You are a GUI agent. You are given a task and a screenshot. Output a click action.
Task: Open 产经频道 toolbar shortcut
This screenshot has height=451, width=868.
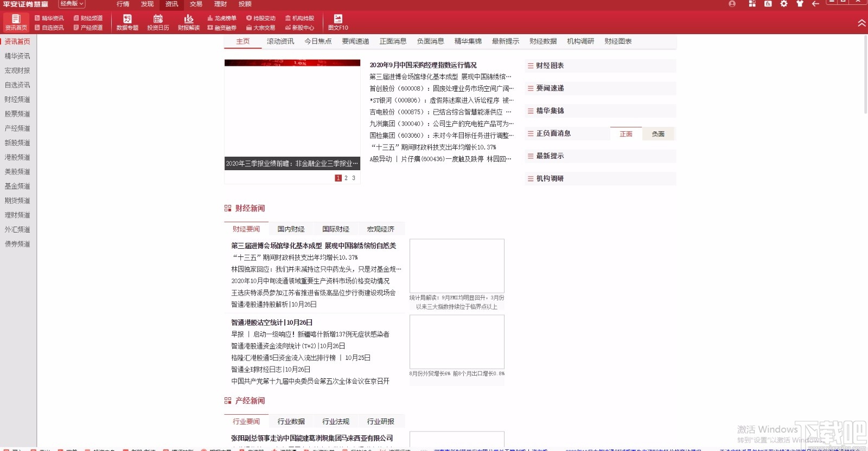(x=88, y=28)
